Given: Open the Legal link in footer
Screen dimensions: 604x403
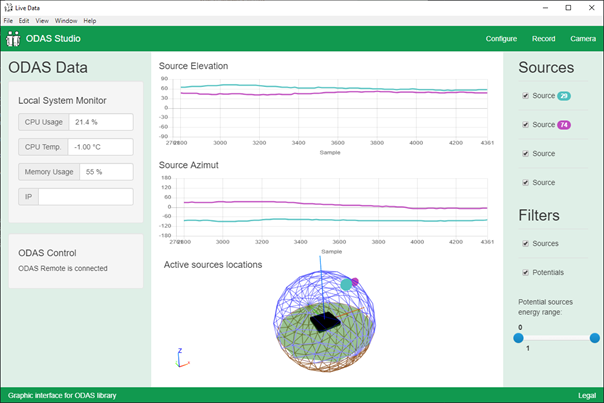Looking at the screenshot, I should (587, 395).
